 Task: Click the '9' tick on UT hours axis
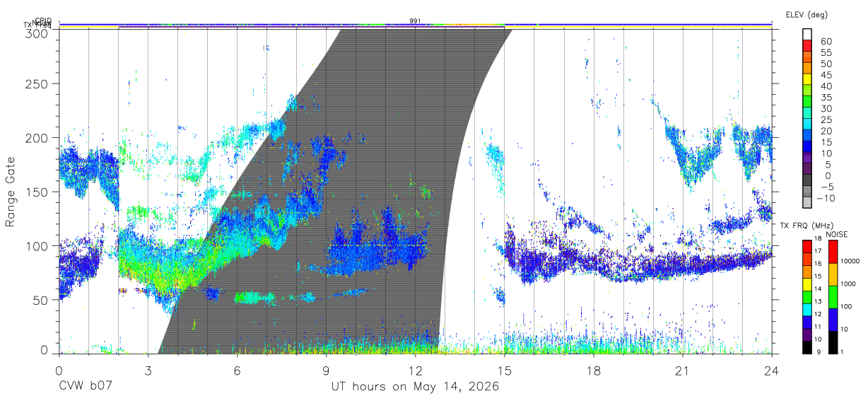[326, 370]
